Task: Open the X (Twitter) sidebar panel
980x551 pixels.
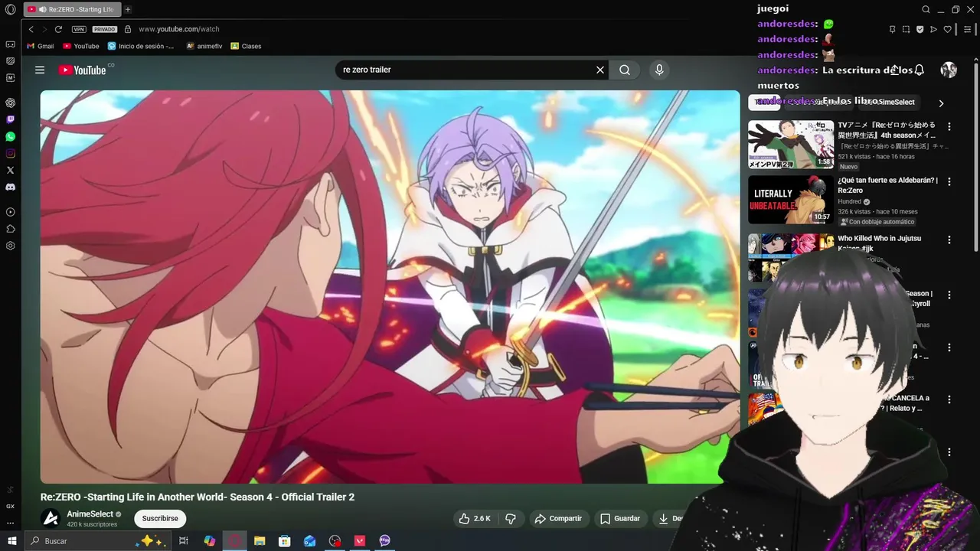Action: tap(10, 170)
